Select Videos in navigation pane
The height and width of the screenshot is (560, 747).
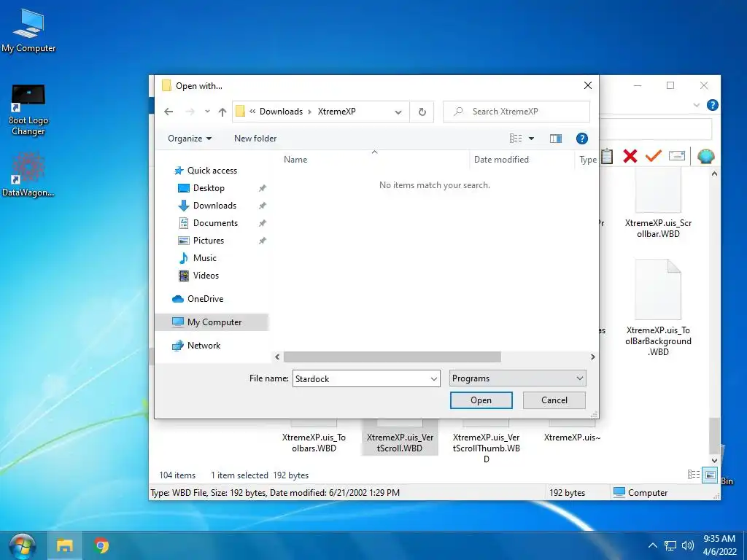206,275
